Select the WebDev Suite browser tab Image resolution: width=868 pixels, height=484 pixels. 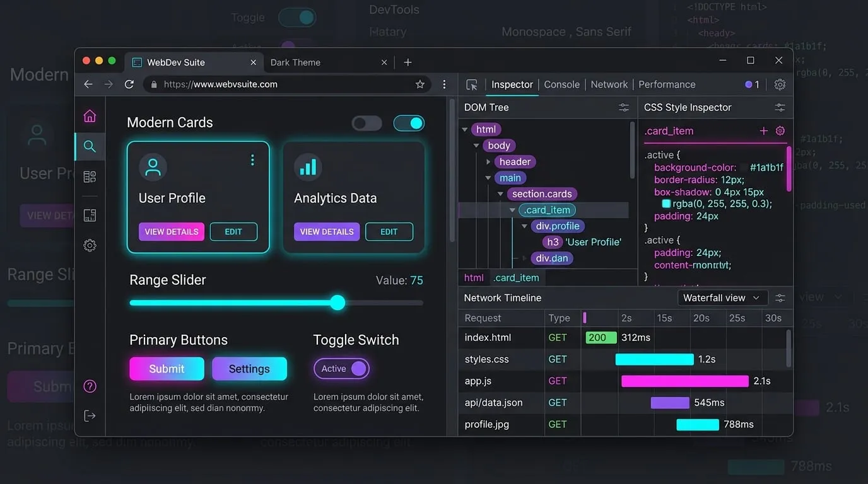pos(194,62)
